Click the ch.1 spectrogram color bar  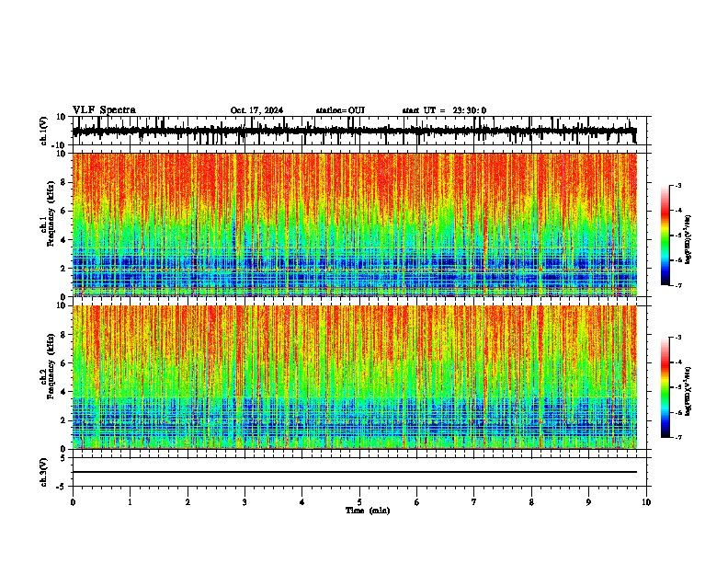pyautogui.click(x=665, y=236)
